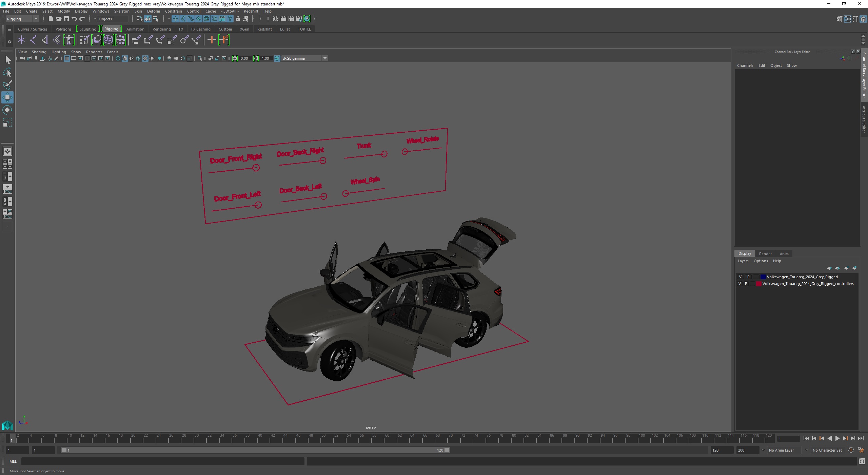
Task: Click the Select Camera icon in viewport toolbar
Action: click(22, 58)
